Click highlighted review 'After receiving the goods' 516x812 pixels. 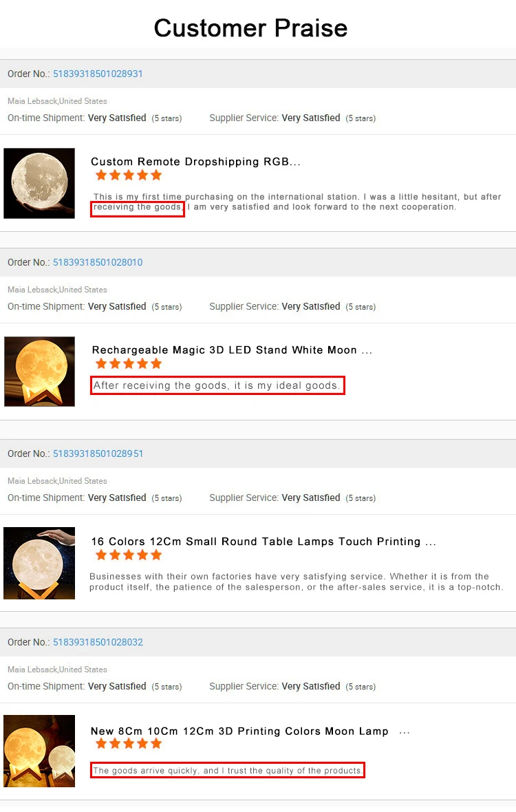pyautogui.click(x=217, y=386)
